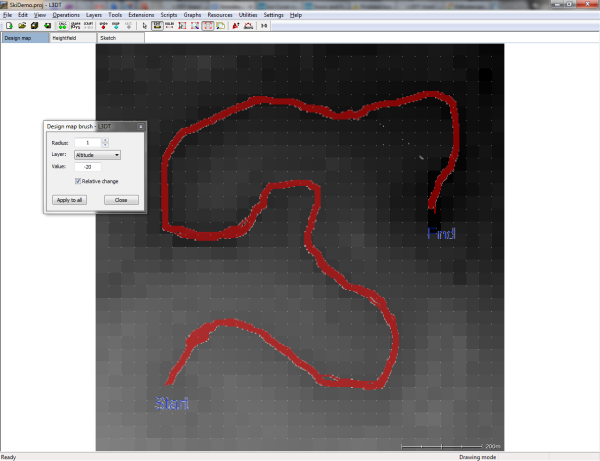Image resolution: width=600 pixels, height=461 pixels.
Task: Switch to the Sketch tab
Action: [x=108, y=38]
